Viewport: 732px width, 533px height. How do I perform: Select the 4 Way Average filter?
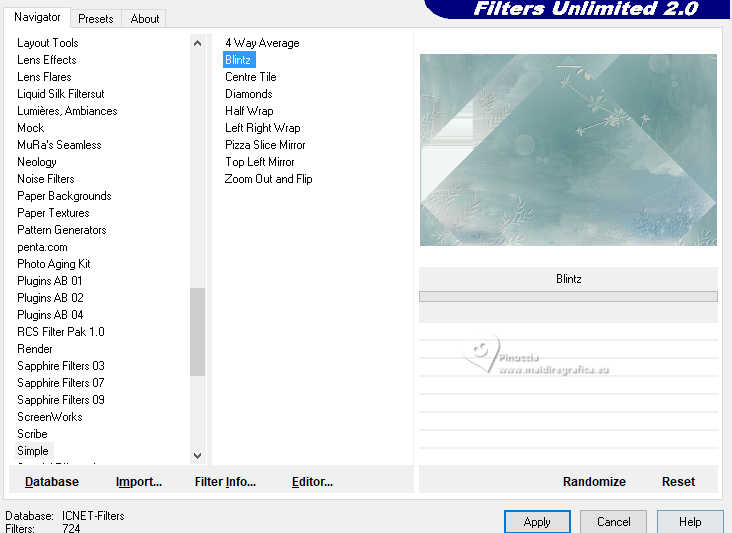tap(262, 43)
